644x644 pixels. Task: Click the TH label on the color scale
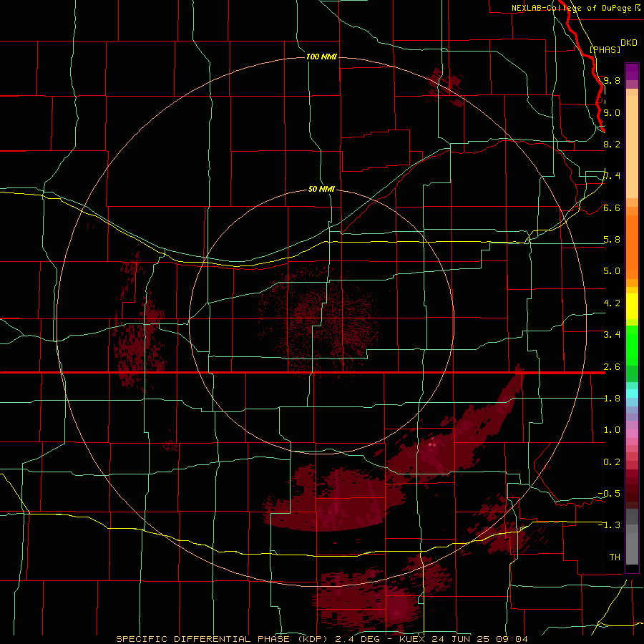coord(615,557)
